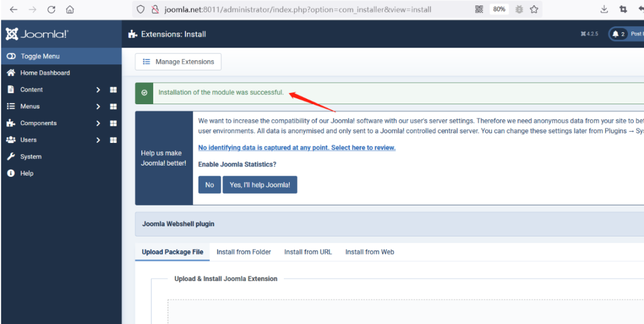
Task: Click the Manage Extensions button
Action: pyautogui.click(x=178, y=62)
